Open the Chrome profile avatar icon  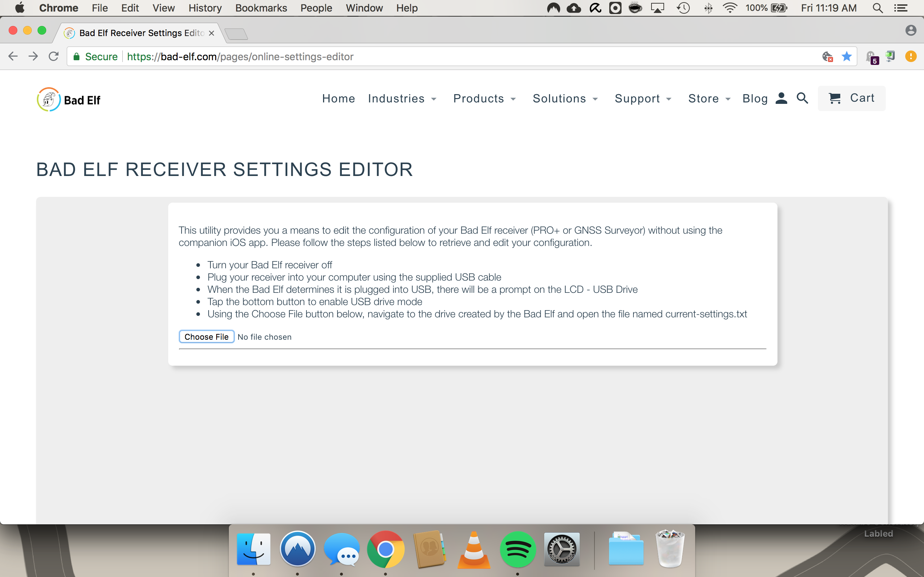tap(911, 30)
